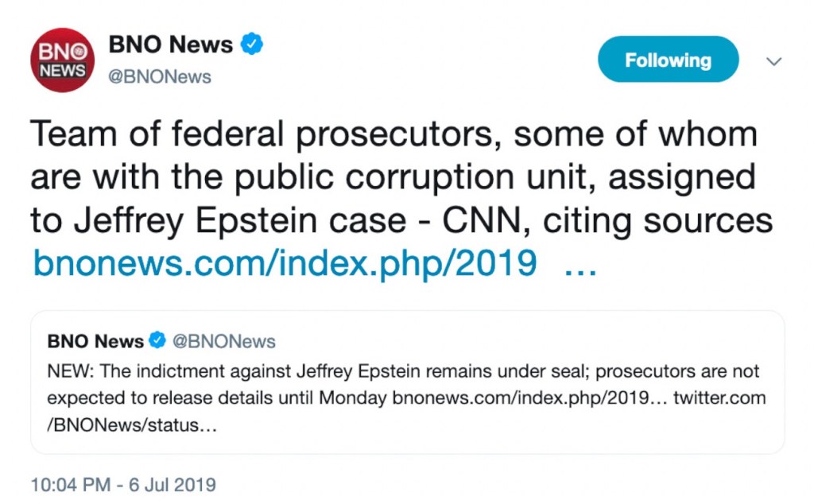Click the 10:04 PM - 6 Jul 2019 timestamp
This screenshot has height=504, width=814.
(123, 484)
